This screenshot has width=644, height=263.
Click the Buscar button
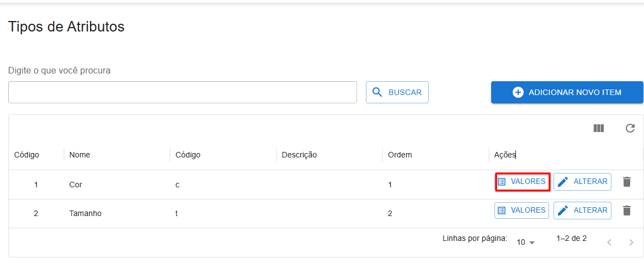click(397, 92)
